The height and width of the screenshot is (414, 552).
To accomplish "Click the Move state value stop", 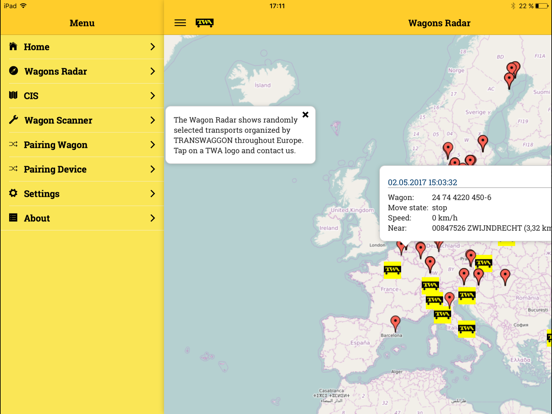I will point(439,208).
